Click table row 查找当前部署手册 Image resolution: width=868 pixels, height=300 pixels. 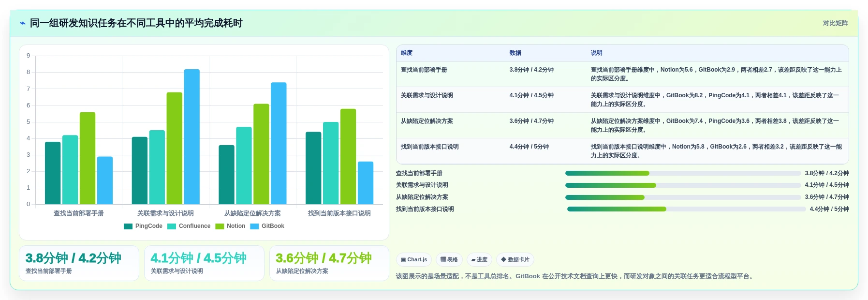coord(622,74)
